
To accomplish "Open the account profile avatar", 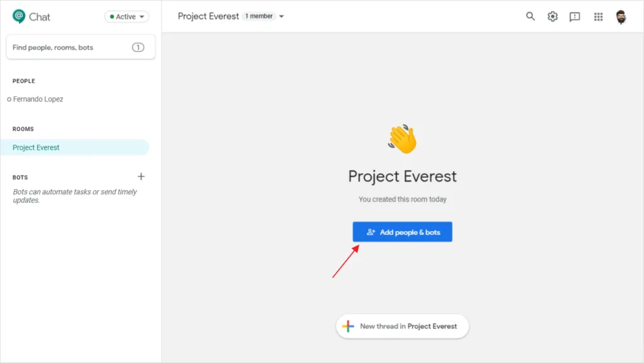I will coord(621,17).
